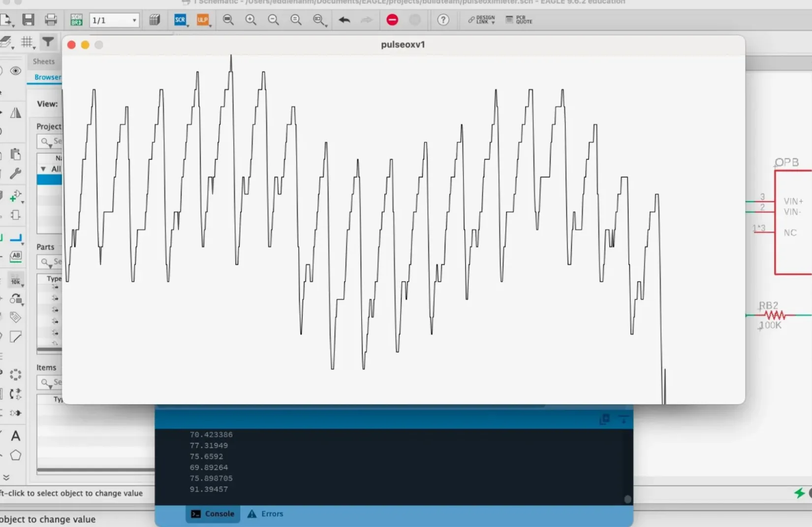812x527 pixels.
Task: Select the tag Attribute tool
Action: pos(16,317)
